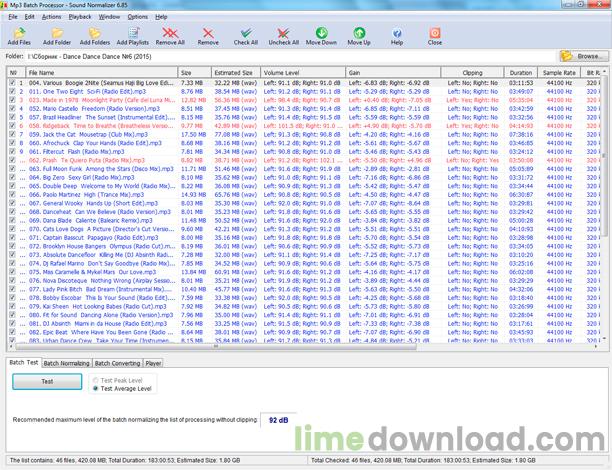Select file 079. Kai Sheen Hot Looking Babes
Screen dimensions: 612x470
click(98, 306)
